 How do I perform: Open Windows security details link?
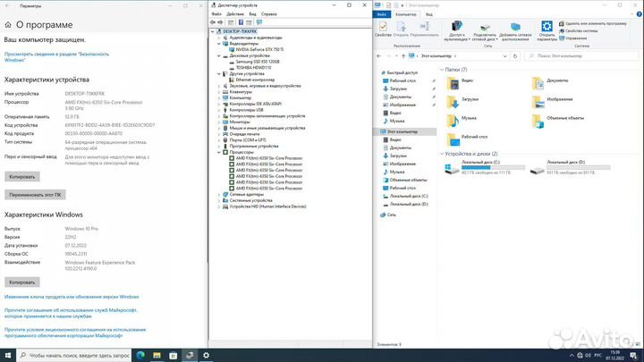pos(56,57)
